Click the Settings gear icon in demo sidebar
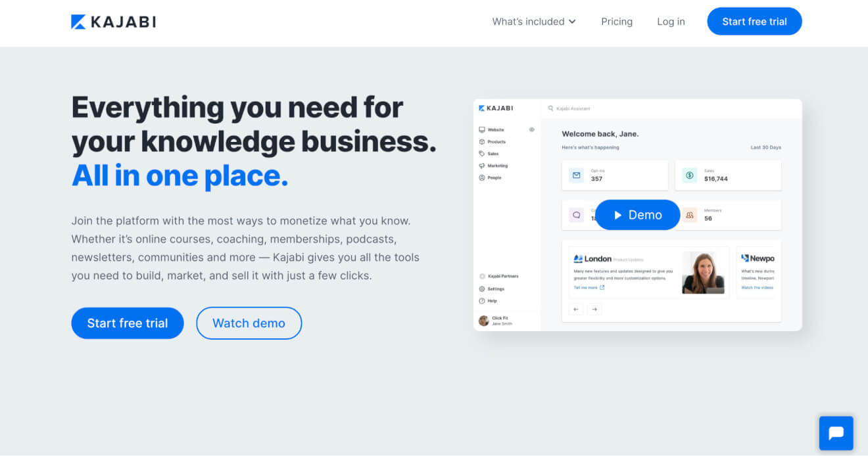The image size is (868, 456). (482, 289)
